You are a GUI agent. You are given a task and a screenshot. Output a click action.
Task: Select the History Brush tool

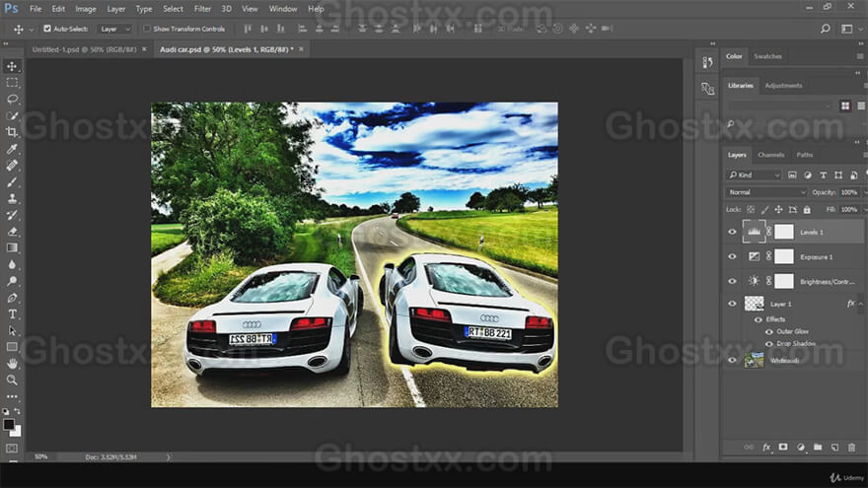(12, 215)
